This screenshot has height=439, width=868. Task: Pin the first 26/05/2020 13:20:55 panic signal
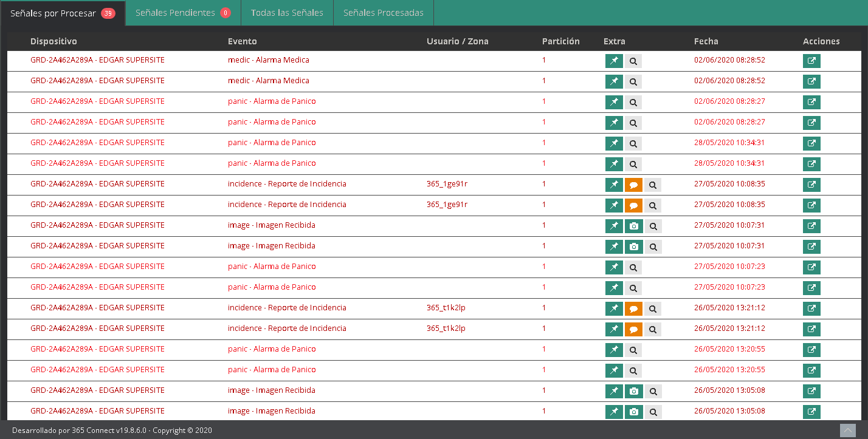pos(614,350)
